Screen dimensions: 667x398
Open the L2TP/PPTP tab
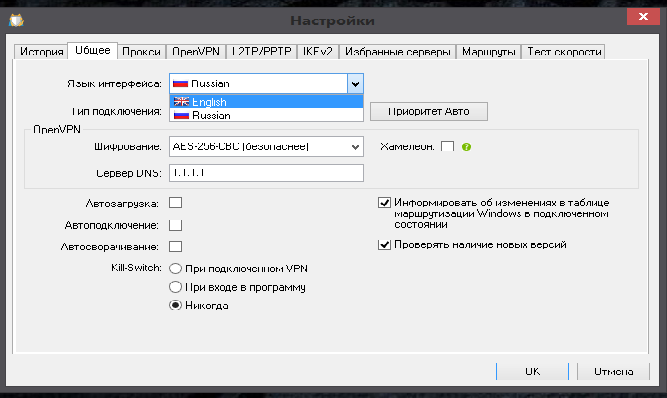pyautogui.click(x=262, y=51)
